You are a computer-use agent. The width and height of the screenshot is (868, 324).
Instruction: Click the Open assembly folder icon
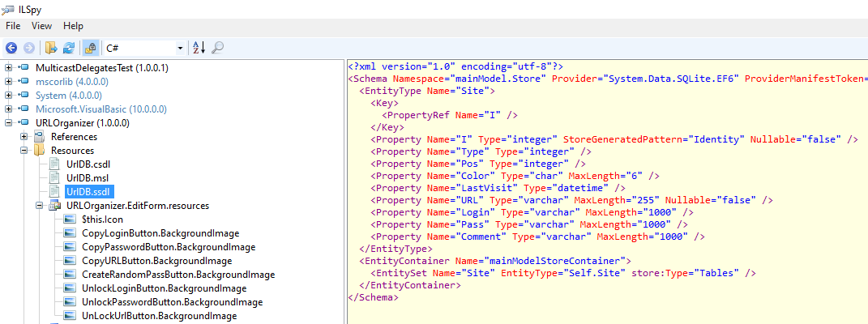[x=52, y=48]
